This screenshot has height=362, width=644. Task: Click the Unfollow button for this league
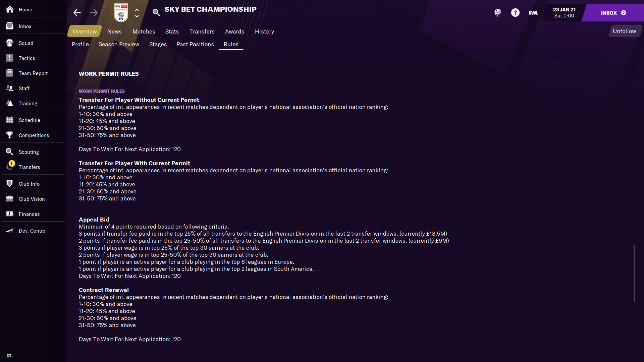coord(624,31)
